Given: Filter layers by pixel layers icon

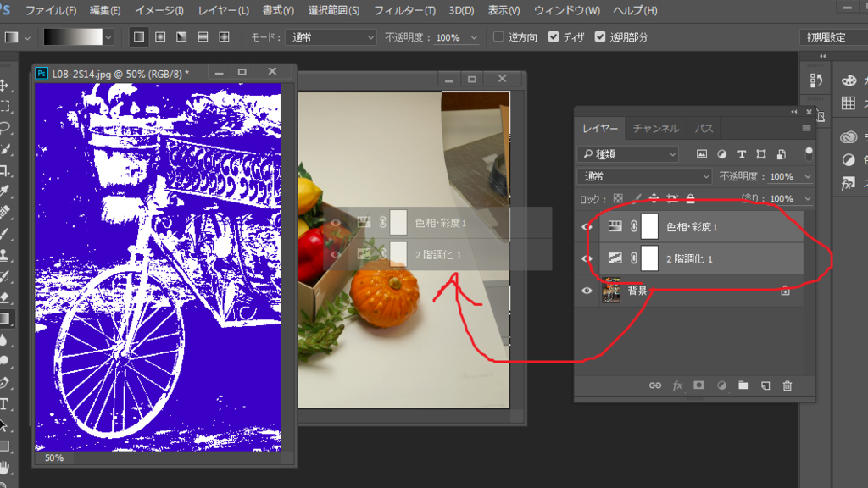Looking at the screenshot, I should click(701, 154).
